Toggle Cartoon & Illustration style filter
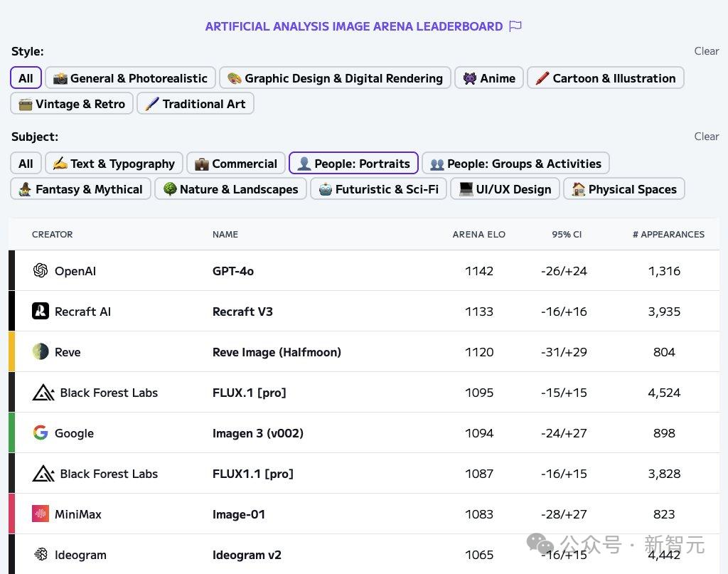This screenshot has width=728, height=574. tap(606, 78)
